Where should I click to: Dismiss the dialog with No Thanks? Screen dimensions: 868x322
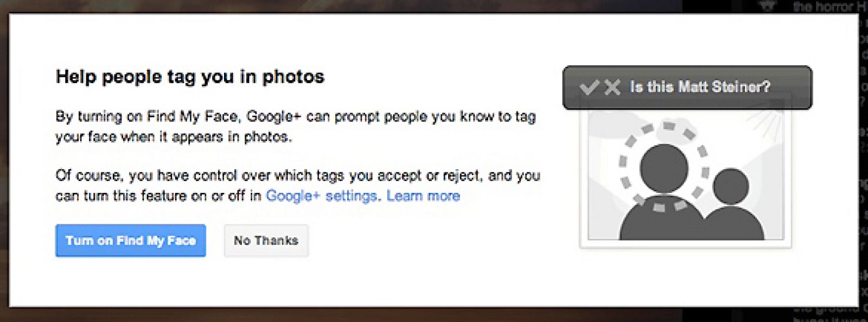tap(266, 241)
